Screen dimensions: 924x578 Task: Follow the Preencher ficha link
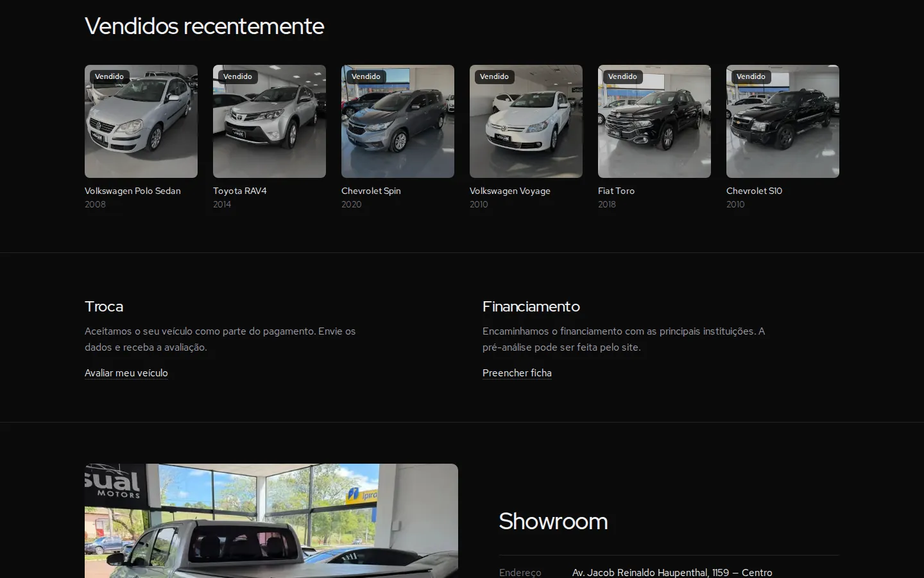517,373
